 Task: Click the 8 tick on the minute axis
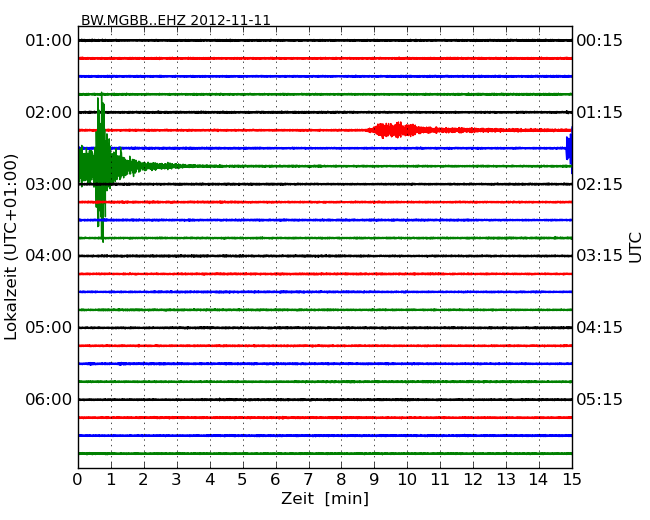click(341, 479)
